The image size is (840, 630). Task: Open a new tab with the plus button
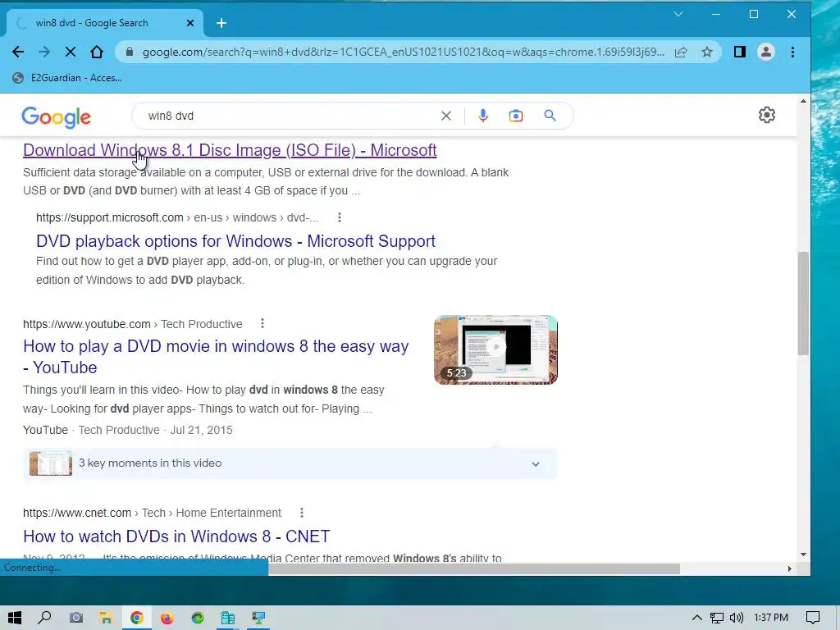coord(221,23)
